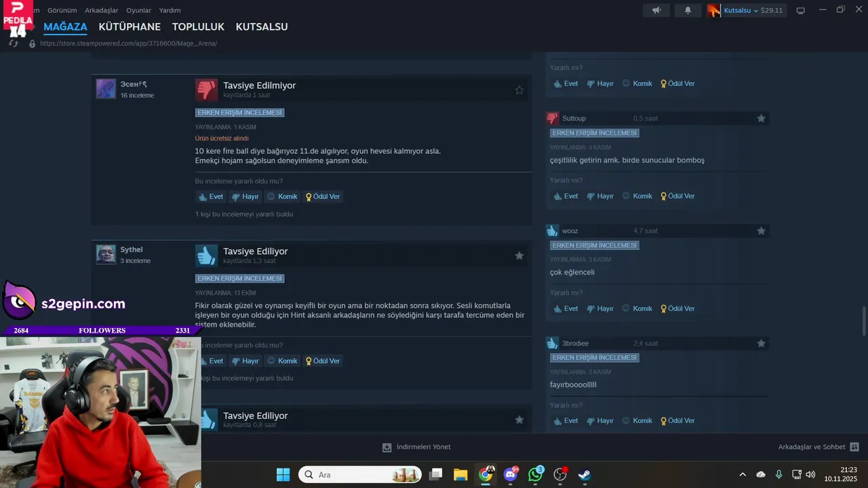Vote Hayır on the Sythel review

[x=245, y=361]
